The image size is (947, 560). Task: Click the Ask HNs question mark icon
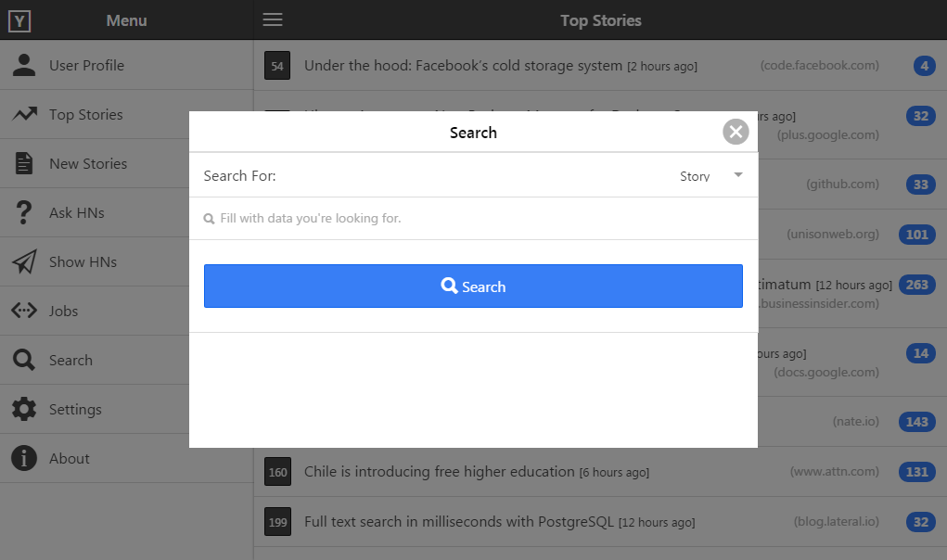point(24,212)
